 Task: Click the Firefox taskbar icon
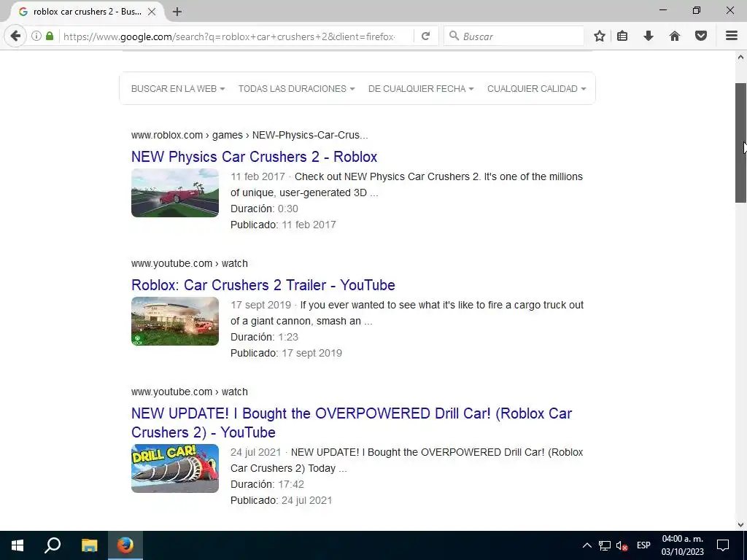(x=125, y=545)
